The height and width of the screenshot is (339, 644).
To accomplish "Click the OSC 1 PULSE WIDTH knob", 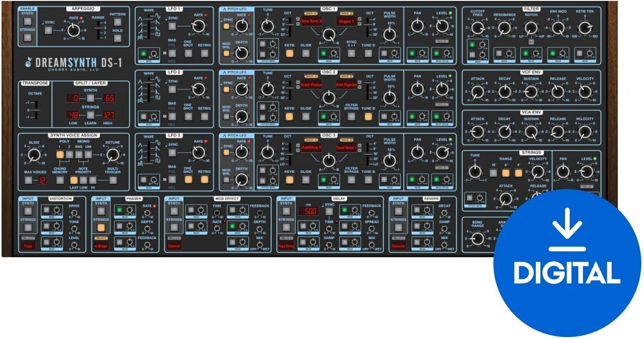I will [389, 34].
